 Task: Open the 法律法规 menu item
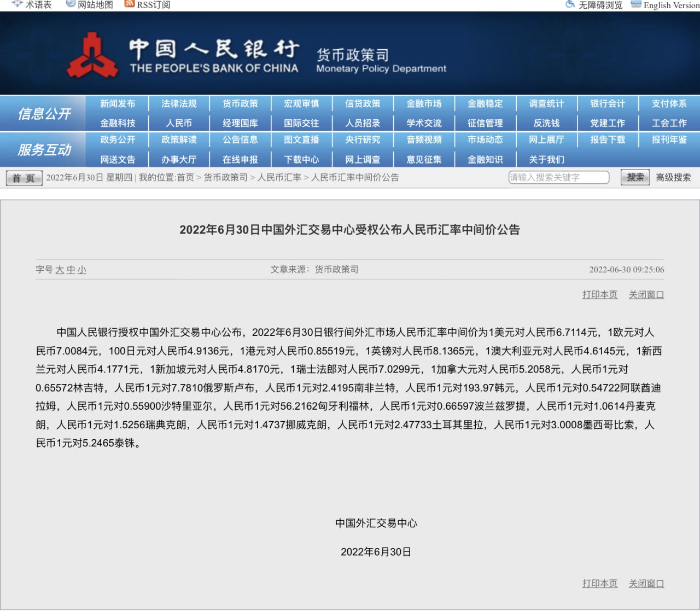coord(179,103)
